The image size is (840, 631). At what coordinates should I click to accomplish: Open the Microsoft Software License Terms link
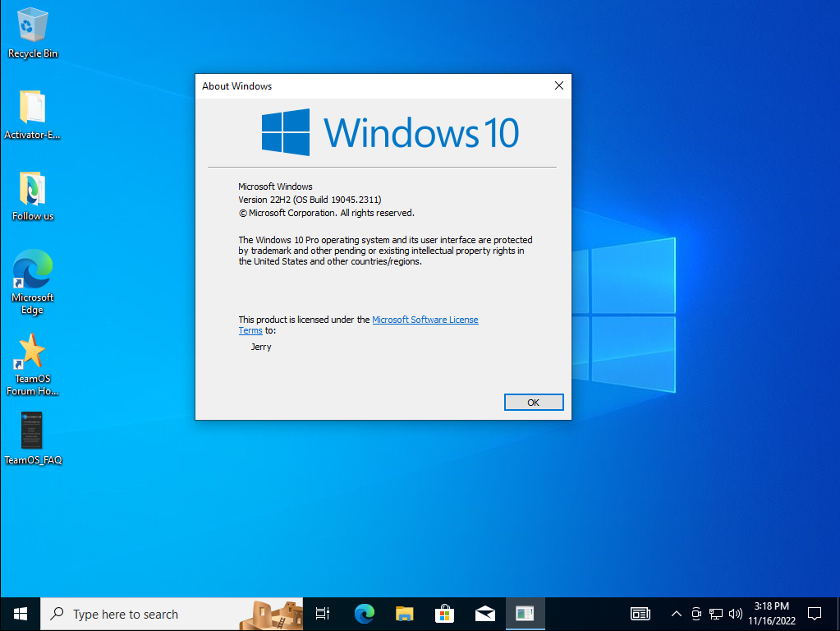pos(425,320)
